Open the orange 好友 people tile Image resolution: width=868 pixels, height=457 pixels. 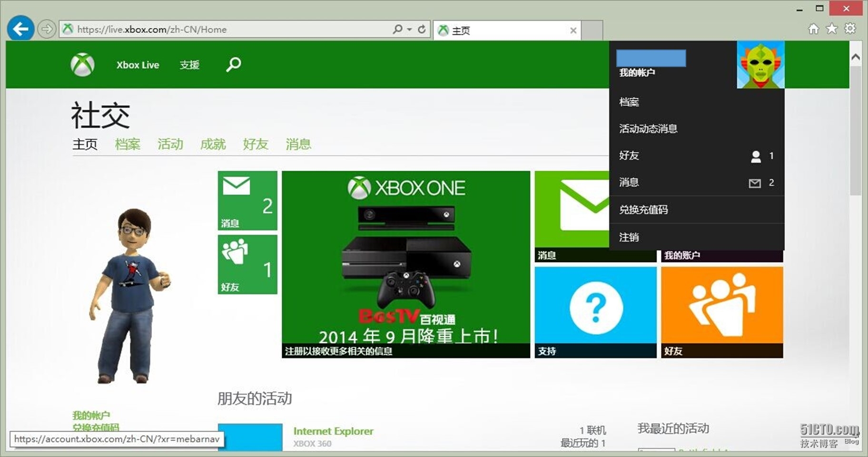(722, 312)
